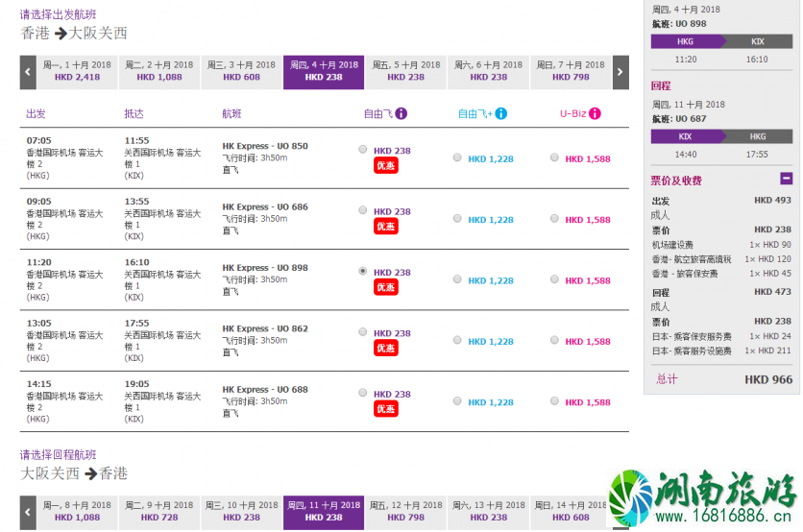Click the 请选择回程航班 heading
This screenshot has width=803, height=532.
pos(58,454)
